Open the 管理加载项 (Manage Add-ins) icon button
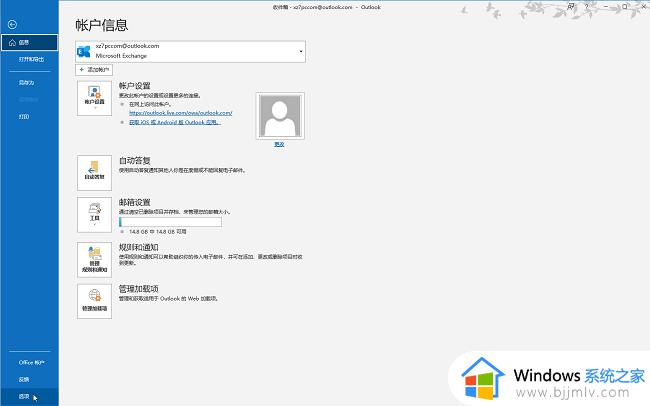 coord(95,301)
